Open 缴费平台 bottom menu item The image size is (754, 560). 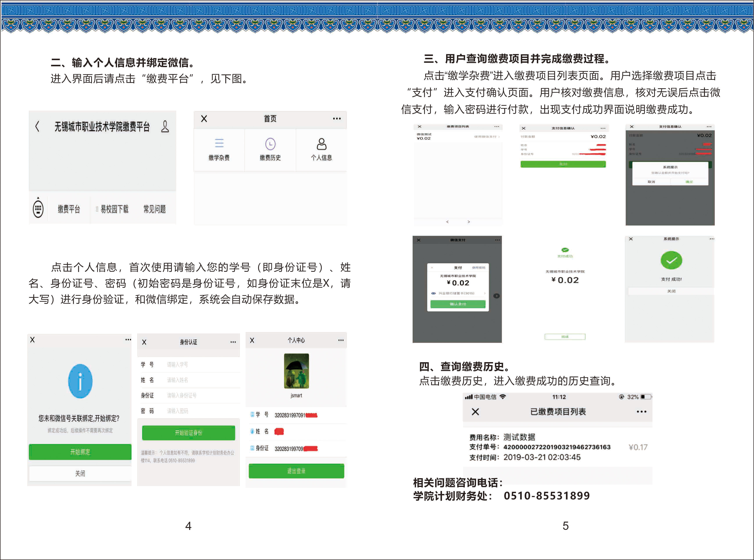(69, 209)
